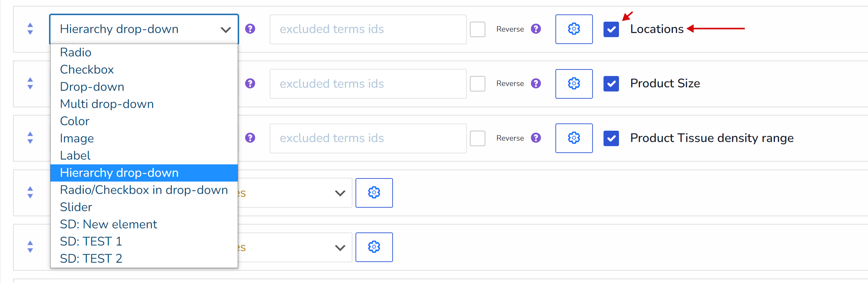Screen dimensions: 868x283
Task: Click help icon next to Reverse in Locations row
Action: (x=536, y=29)
